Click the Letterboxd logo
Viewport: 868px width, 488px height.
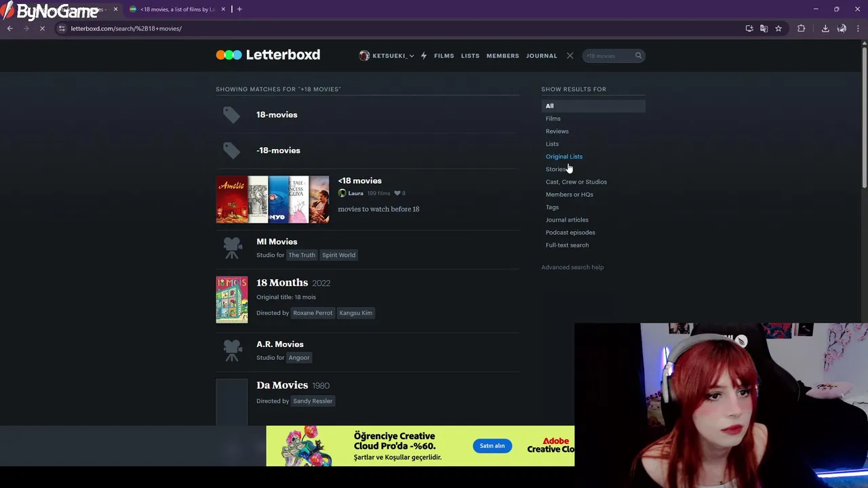268,55
